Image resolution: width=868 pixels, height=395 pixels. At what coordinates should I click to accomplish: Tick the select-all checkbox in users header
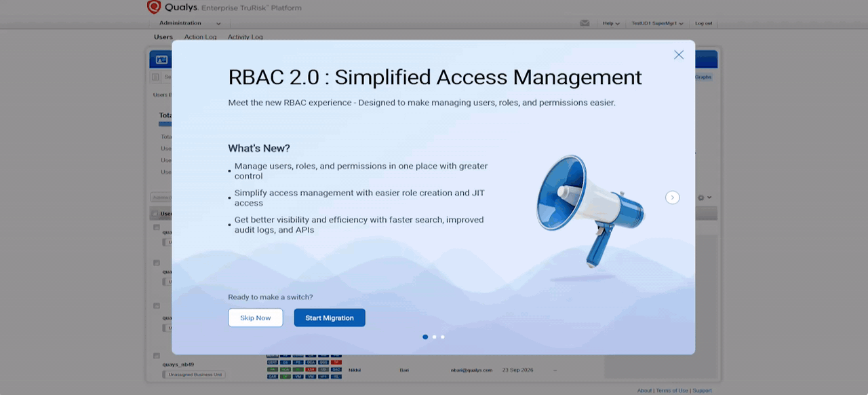click(155, 214)
